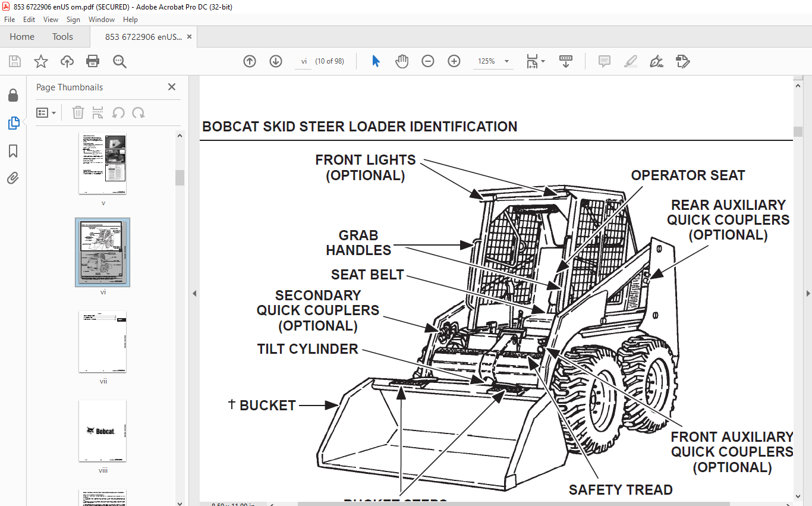The height and width of the screenshot is (506, 812).
Task: Select page vi thumbnail
Action: click(103, 252)
